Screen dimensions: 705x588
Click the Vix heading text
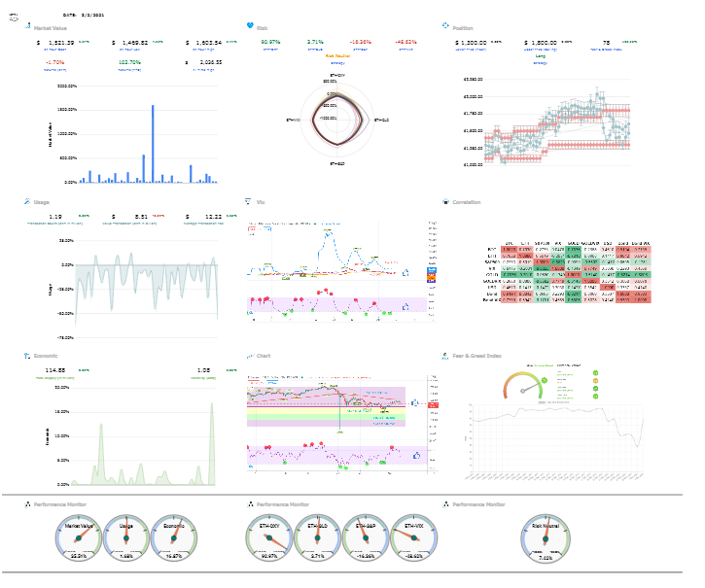tap(261, 202)
